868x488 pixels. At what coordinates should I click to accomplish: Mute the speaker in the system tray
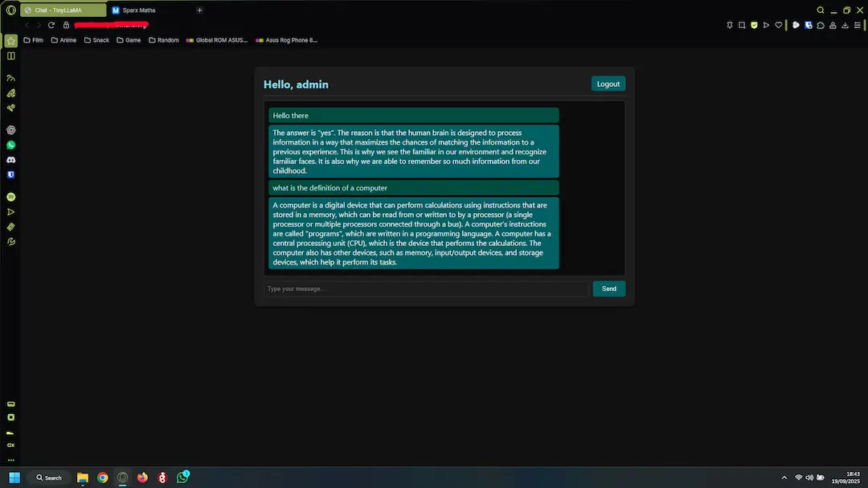tap(809, 477)
